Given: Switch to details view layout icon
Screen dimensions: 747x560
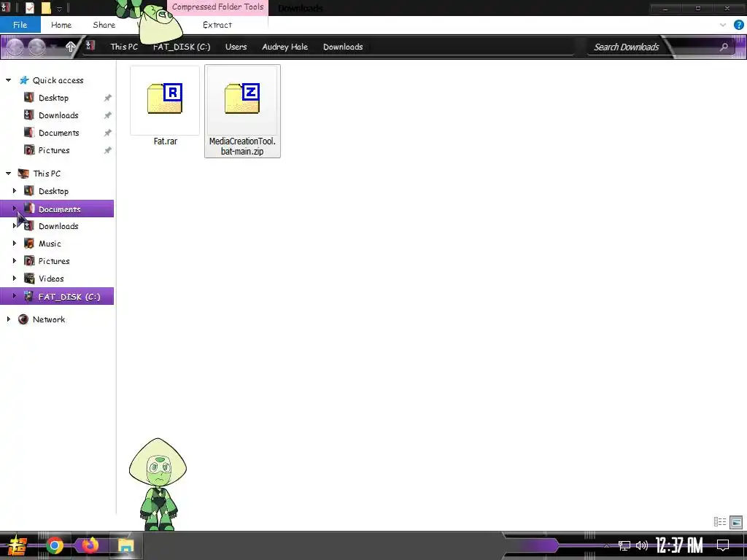Looking at the screenshot, I should [x=720, y=522].
